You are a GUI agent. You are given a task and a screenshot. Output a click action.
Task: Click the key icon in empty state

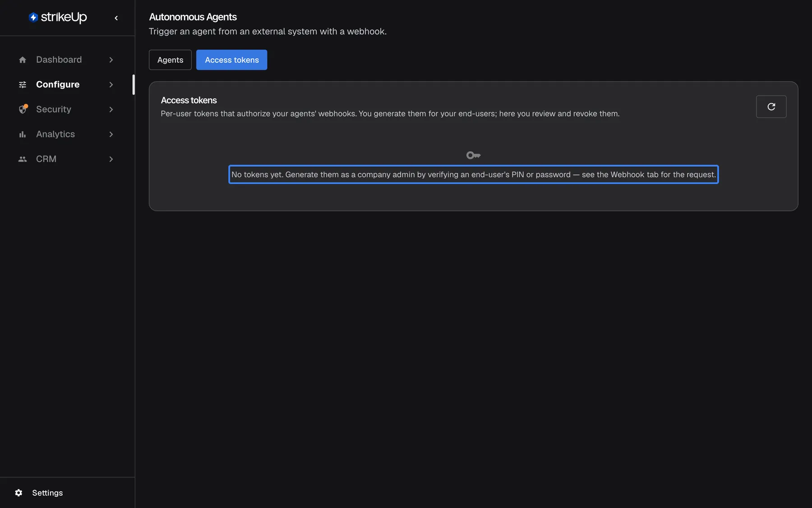coord(473,155)
